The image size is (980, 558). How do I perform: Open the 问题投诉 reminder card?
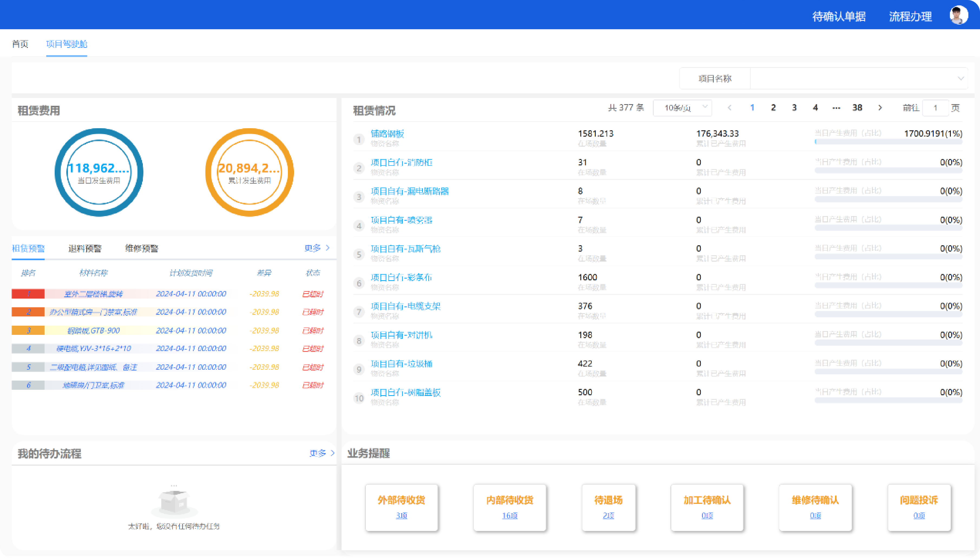click(919, 507)
